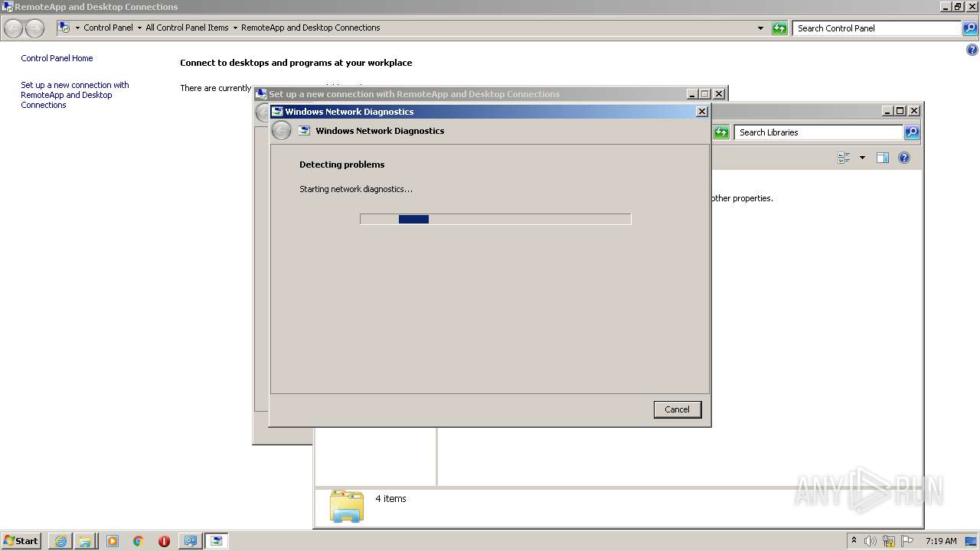Go back in Control Panel window

[x=14, y=28]
